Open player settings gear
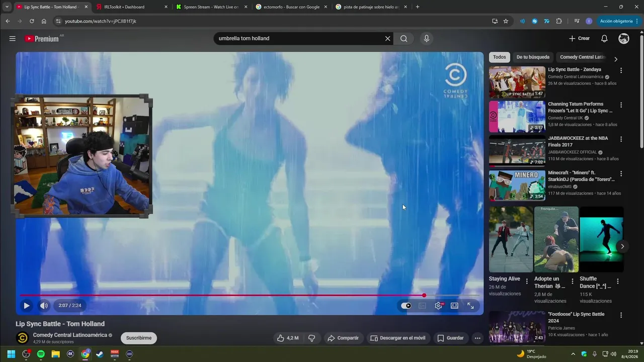The image size is (644, 362). point(439,306)
